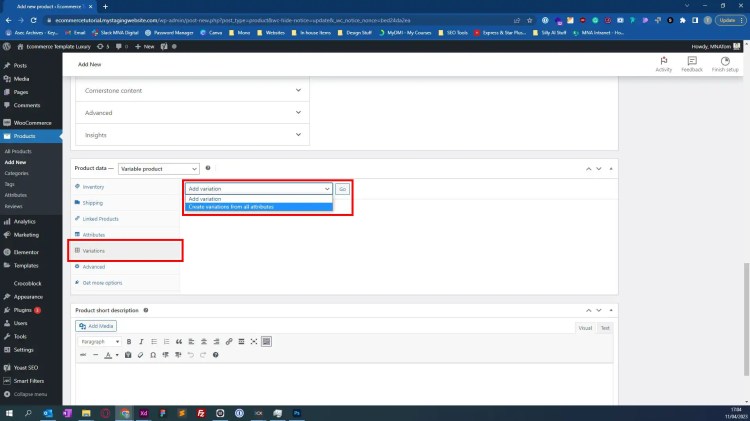Switch editor to Text mode
Image resolution: width=750 pixels, height=421 pixels.
click(x=605, y=328)
